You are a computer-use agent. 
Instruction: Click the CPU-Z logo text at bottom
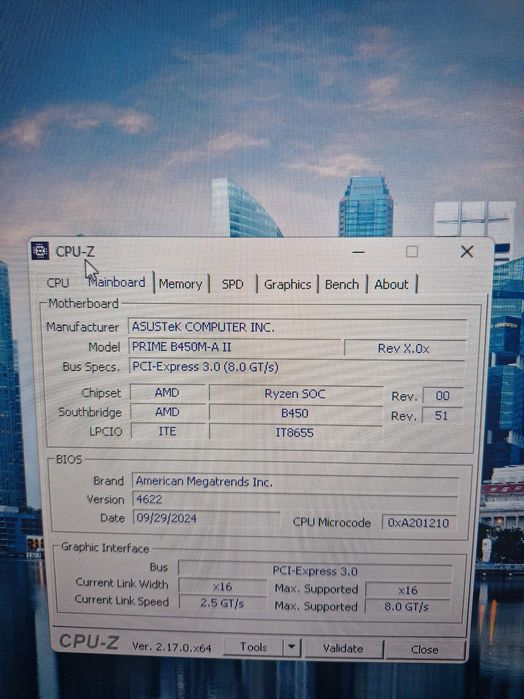89,642
